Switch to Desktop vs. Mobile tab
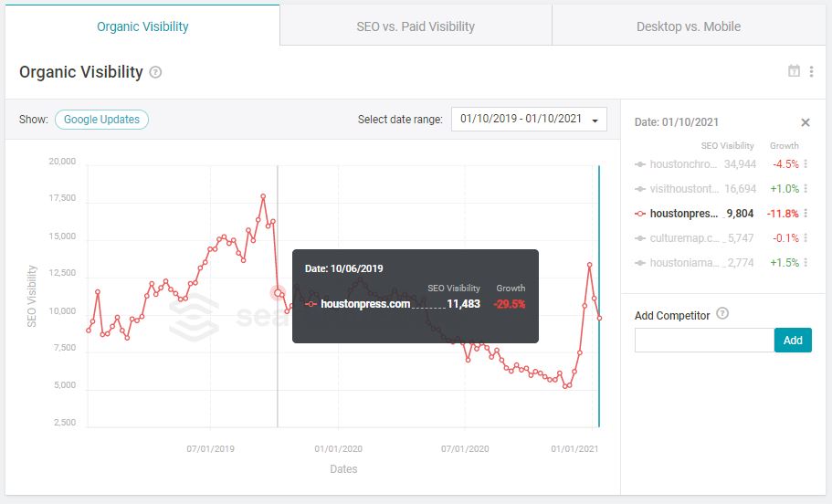This screenshot has width=832, height=504. tap(689, 26)
